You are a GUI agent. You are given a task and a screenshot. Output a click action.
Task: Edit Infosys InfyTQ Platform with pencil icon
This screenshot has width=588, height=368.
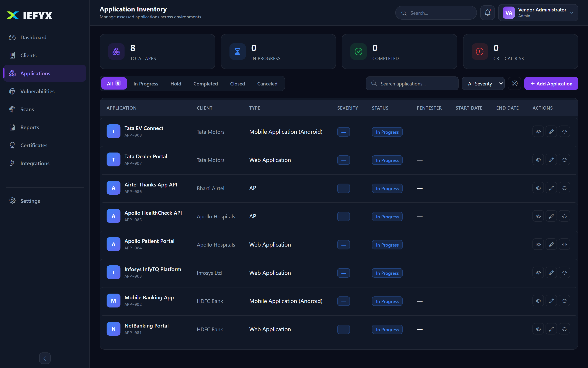[551, 273]
